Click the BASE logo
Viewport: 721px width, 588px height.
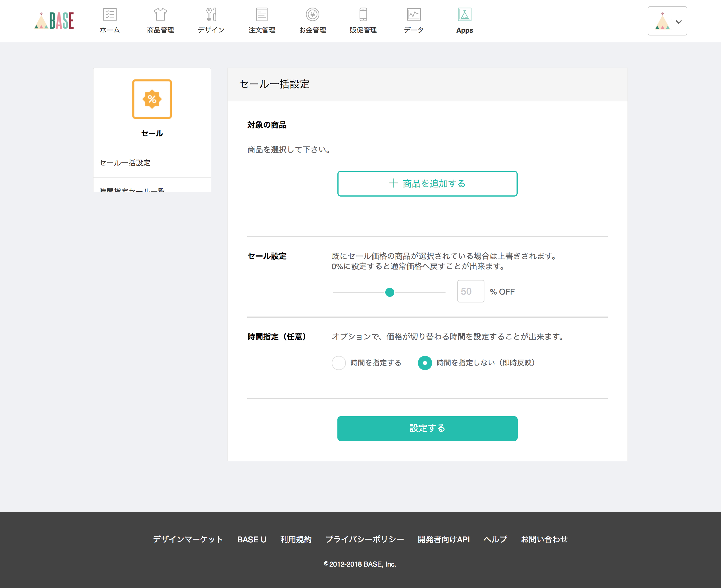click(x=54, y=21)
